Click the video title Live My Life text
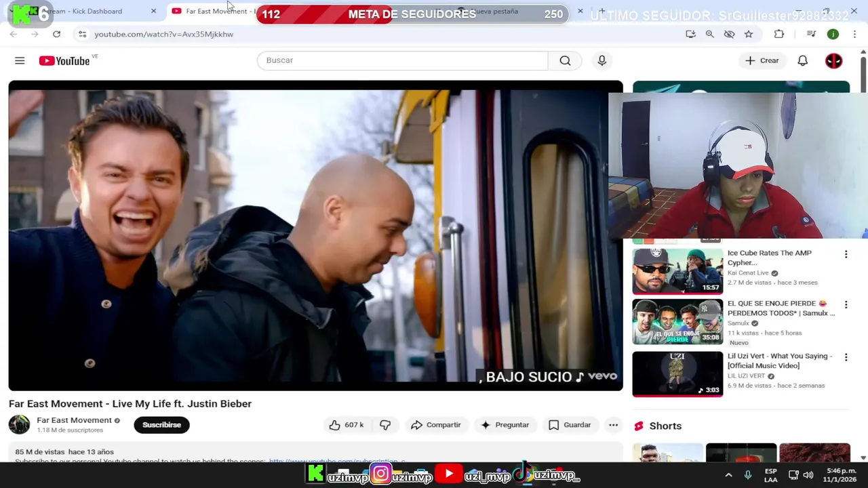868x488 pixels. [x=130, y=403]
